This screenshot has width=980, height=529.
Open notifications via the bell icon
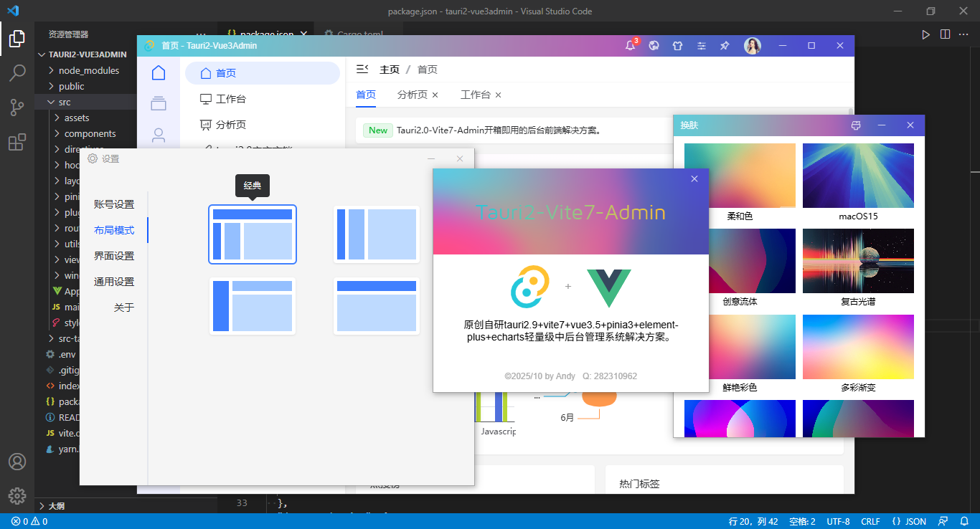point(630,45)
